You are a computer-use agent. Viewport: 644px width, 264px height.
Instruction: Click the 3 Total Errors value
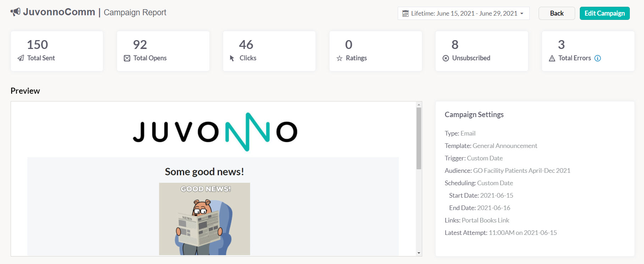(x=561, y=45)
